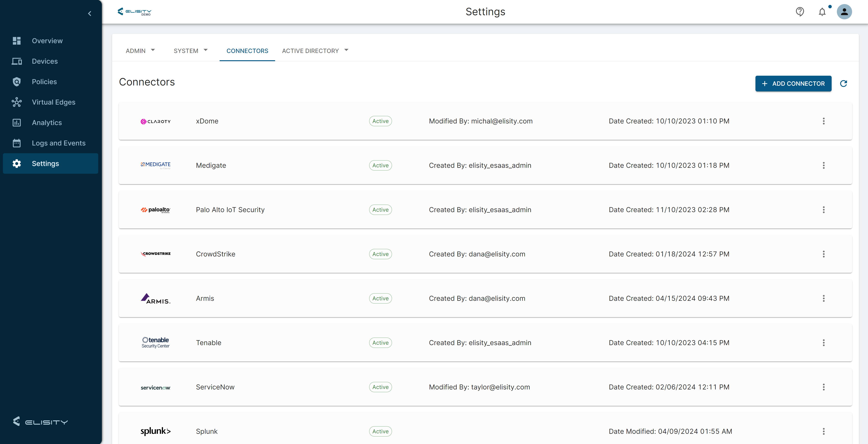The image size is (868, 444).
Task: Click the Active status badge for Armis
Action: (380, 299)
